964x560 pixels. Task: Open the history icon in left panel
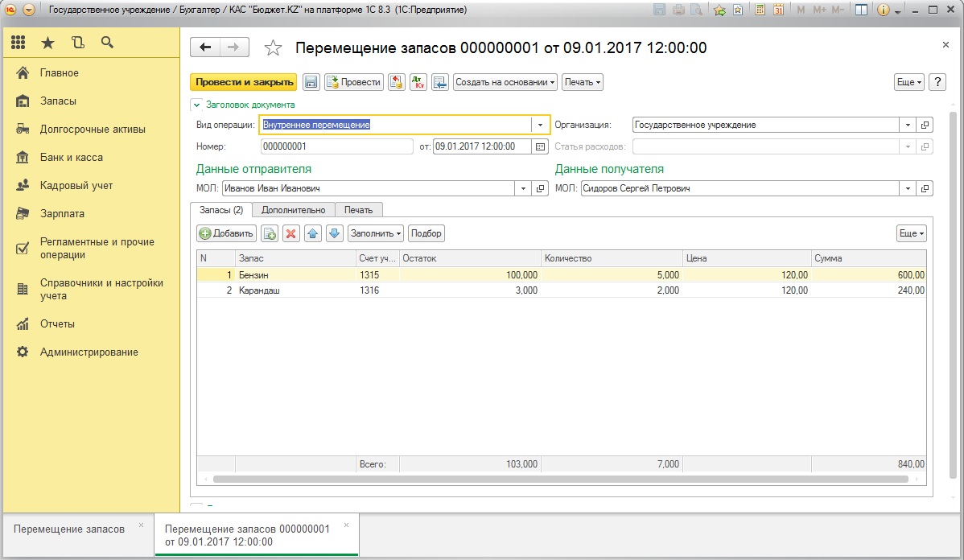tap(77, 43)
